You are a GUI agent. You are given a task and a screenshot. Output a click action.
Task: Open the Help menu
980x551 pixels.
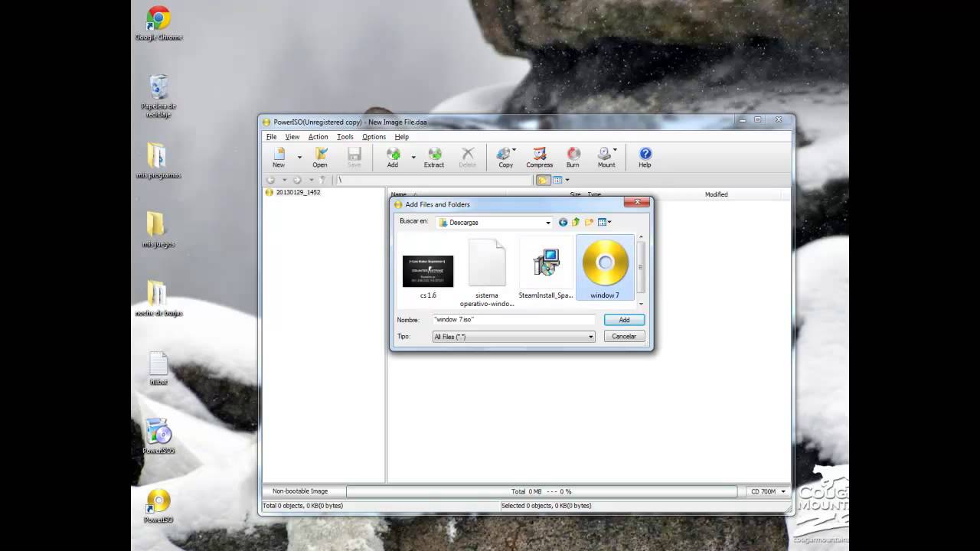pos(402,137)
